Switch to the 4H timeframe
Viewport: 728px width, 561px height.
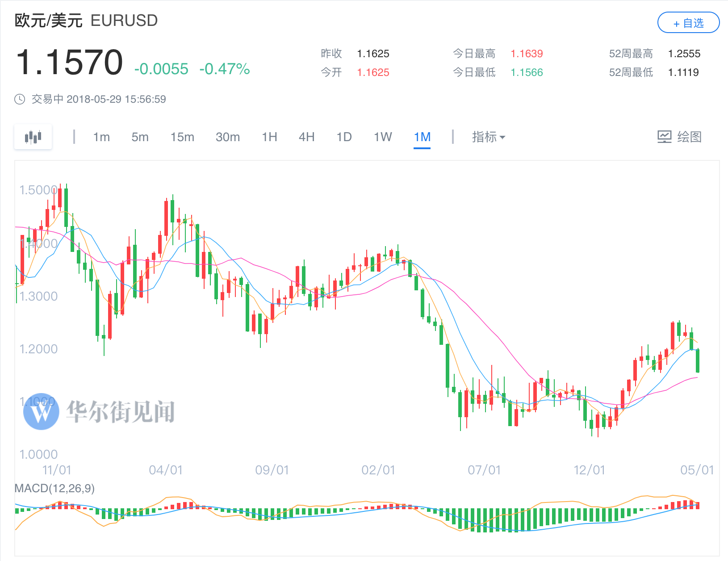click(x=306, y=137)
